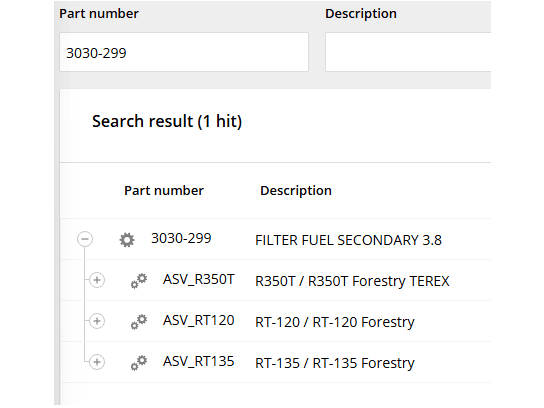544x408 pixels.
Task: Click the results Description column header
Action: pyautogui.click(x=296, y=191)
